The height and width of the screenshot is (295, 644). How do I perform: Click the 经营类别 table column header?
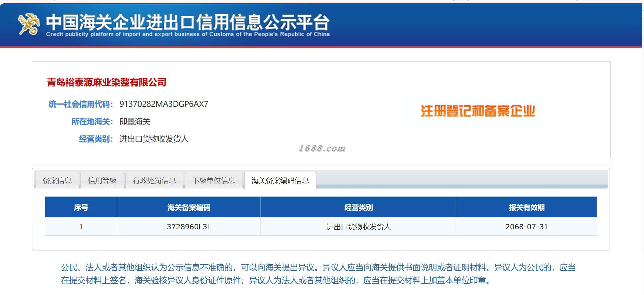tap(359, 207)
